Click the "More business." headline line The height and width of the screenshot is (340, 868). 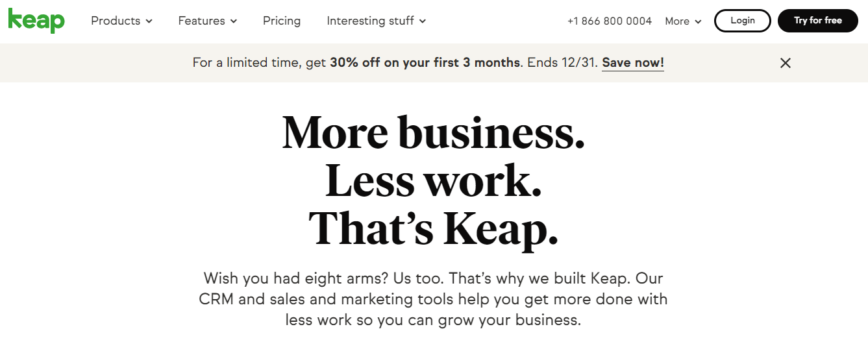pyautogui.click(x=434, y=132)
